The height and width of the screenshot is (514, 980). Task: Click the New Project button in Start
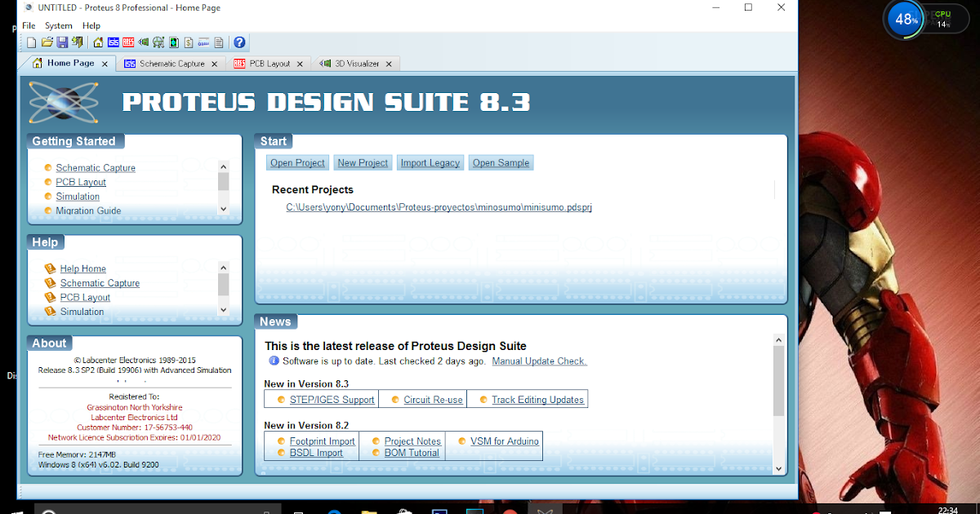(363, 162)
